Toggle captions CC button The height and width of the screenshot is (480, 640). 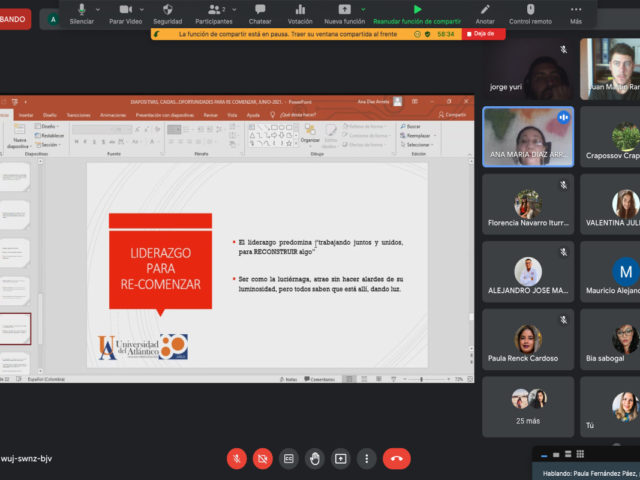point(289,459)
